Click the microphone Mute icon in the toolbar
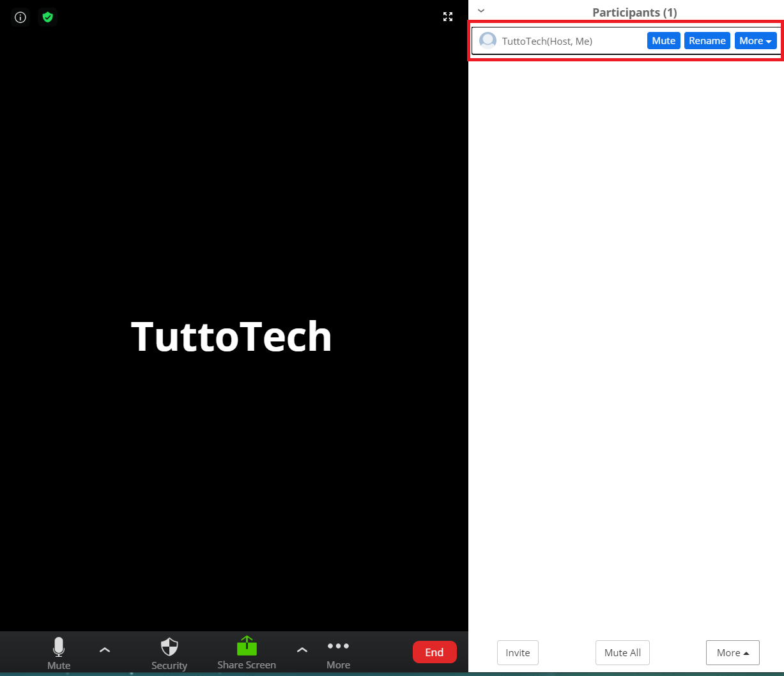Viewport: 784px width, 676px height. pyautogui.click(x=59, y=647)
